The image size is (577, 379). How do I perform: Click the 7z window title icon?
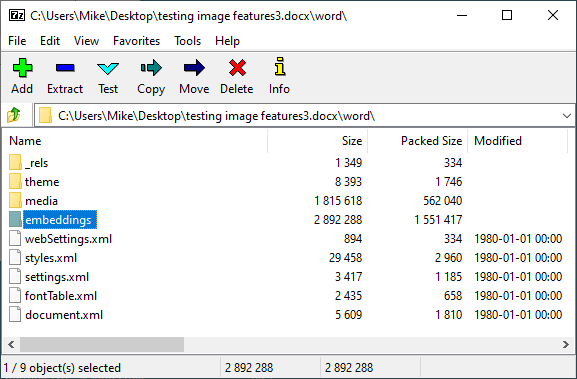(x=17, y=15)
